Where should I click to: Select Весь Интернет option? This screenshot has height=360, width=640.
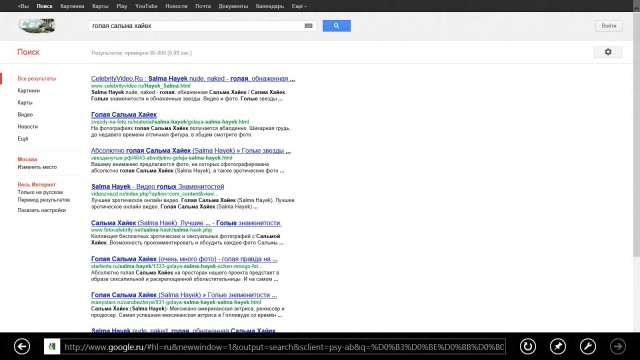coord(37,184)
